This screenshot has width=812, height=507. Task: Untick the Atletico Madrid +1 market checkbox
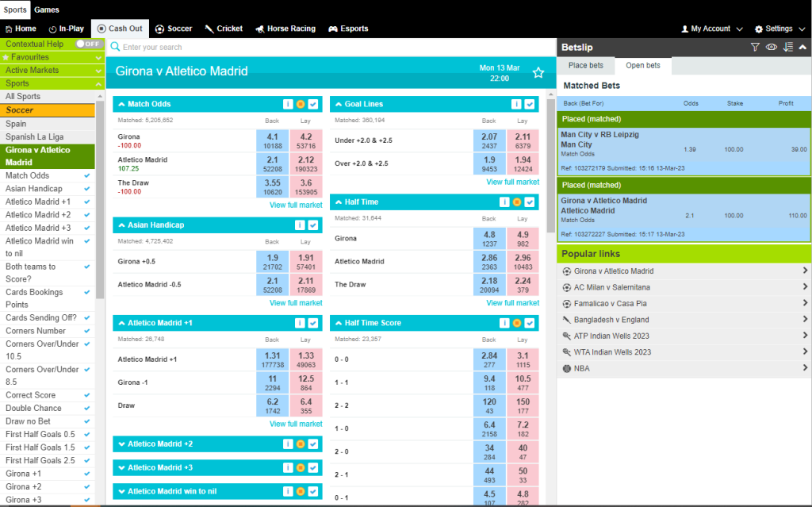pos(313,323)
